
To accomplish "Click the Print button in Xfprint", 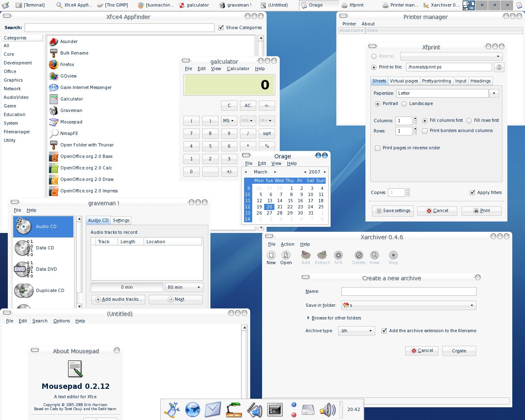I will pyautogui.click(x=482, y=211).
